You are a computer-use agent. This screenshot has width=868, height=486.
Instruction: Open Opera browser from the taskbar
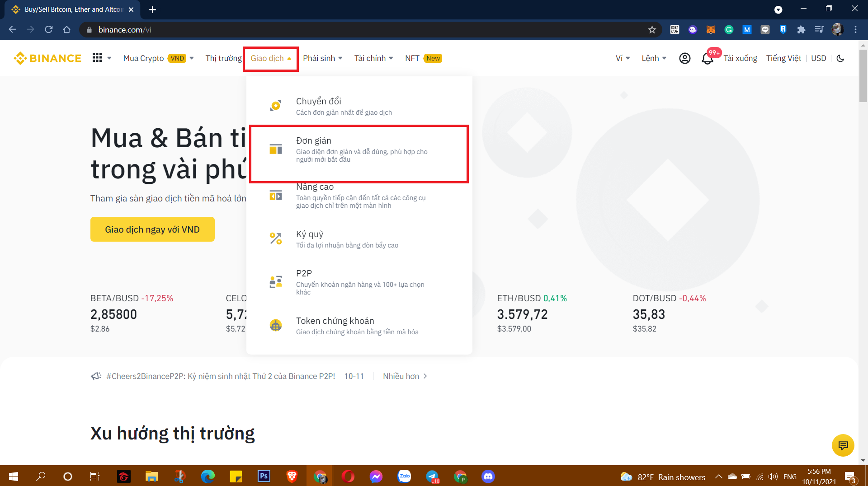tap(348, 477)
